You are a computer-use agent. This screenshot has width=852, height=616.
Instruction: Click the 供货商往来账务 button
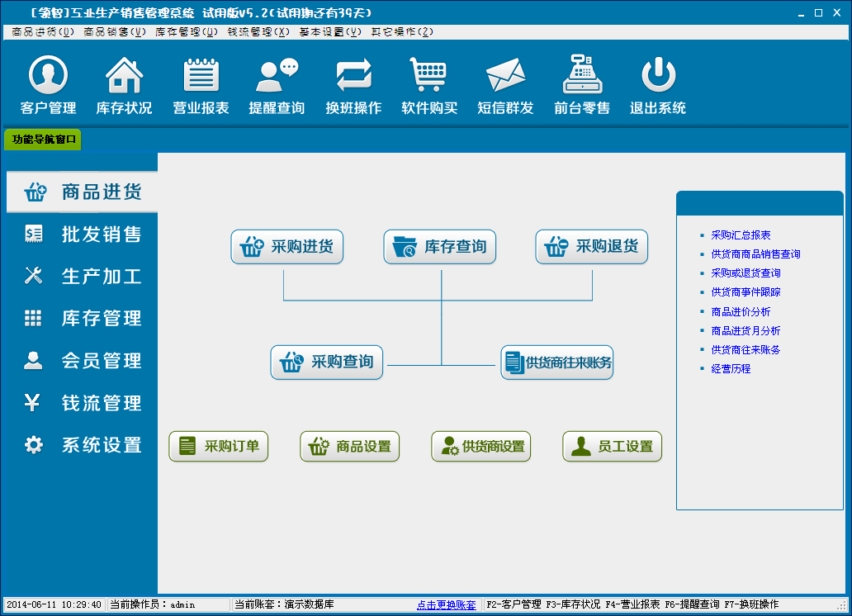pyautogui.click(x=557, y=362)
